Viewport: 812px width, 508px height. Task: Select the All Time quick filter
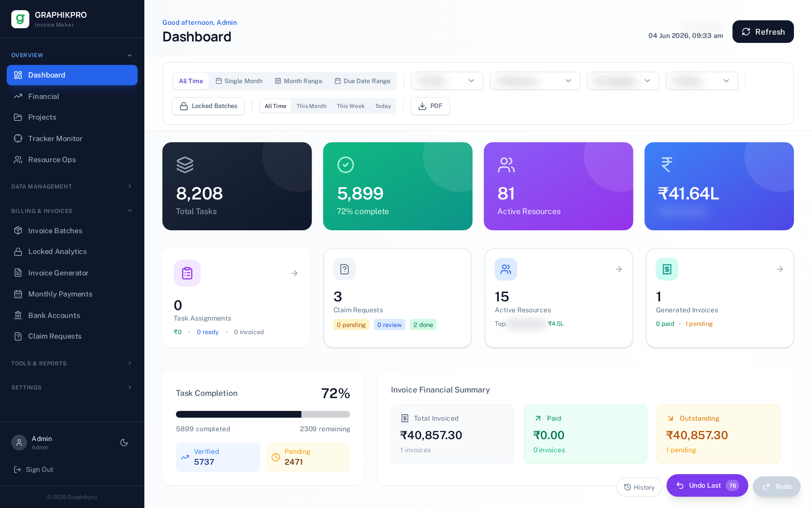click(276, 106)
